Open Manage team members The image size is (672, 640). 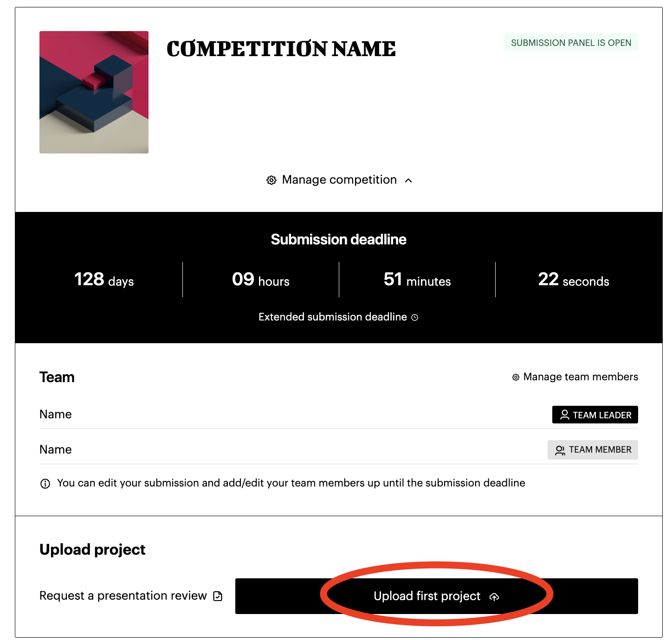pos(580,377)
